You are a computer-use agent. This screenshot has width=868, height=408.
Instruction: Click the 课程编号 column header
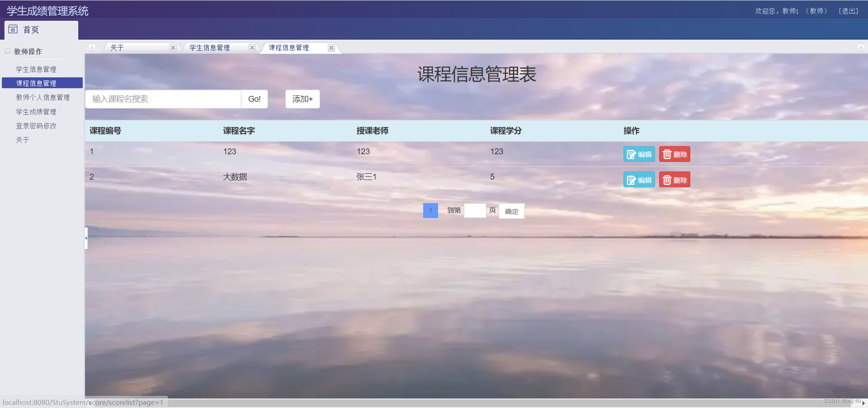[x=105, y=131]
